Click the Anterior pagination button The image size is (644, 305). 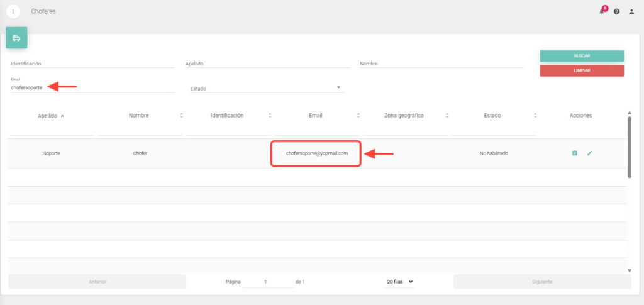[97, 282]
